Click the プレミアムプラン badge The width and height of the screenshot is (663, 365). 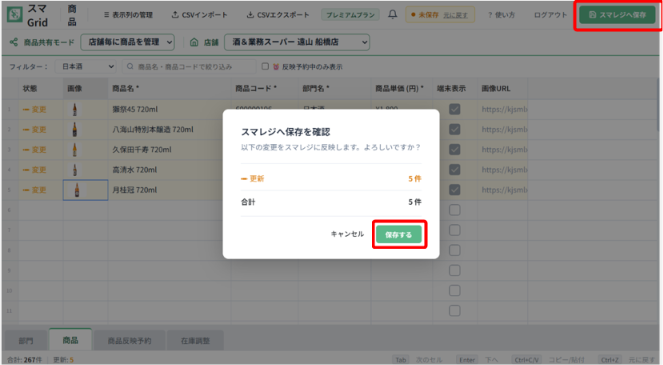click(350, 15)
